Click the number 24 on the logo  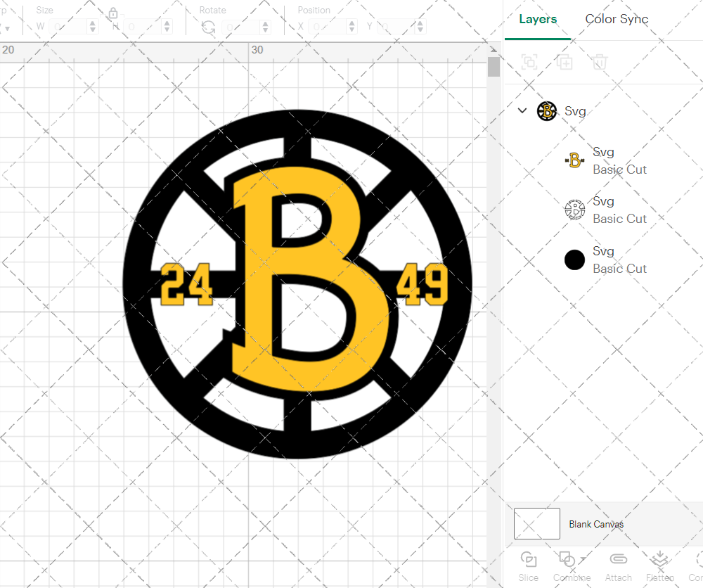click(186, 284)
